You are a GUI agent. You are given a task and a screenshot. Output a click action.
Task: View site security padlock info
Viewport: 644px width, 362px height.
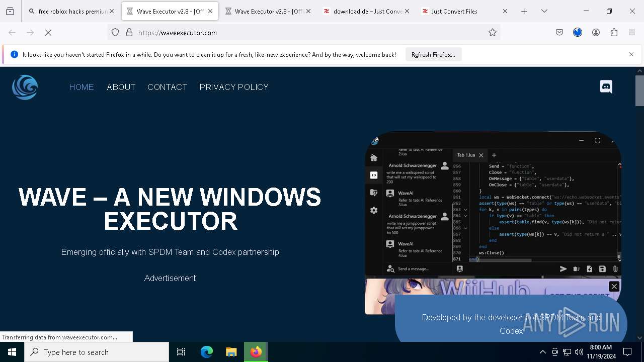click(x=129, y=33)
